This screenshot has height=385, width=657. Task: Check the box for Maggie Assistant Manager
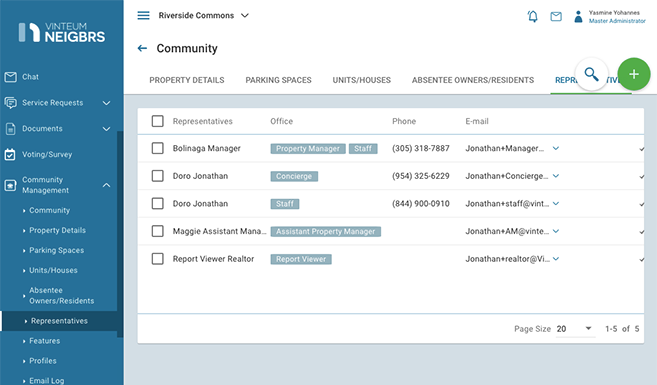(x=158, y=231)
